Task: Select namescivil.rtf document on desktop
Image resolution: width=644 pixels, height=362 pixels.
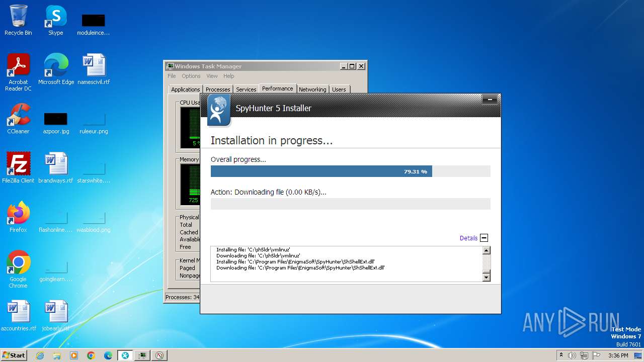Action: pyautogui.click(x=94, y=69)
